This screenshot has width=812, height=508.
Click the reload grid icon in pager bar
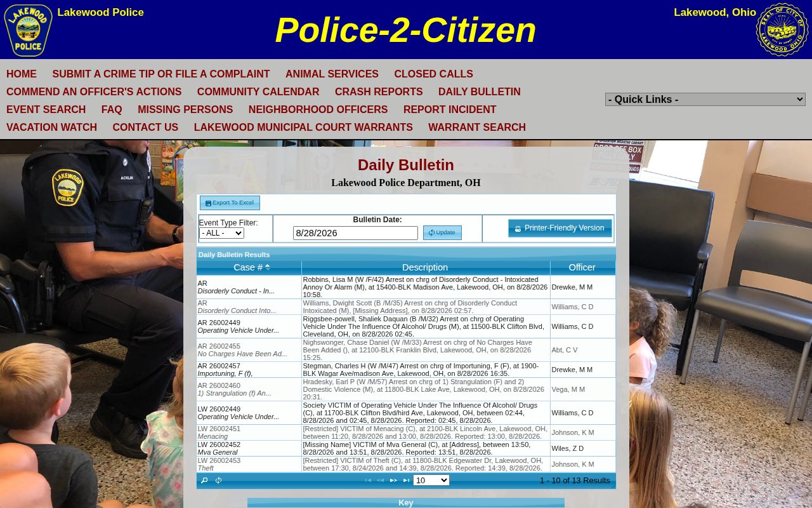(218, 481)
